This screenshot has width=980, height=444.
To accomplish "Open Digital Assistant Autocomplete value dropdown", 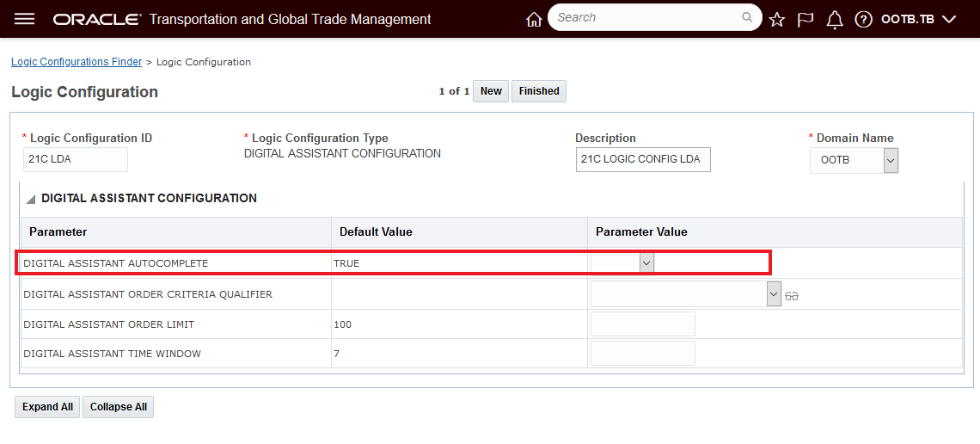I will 646,263.
